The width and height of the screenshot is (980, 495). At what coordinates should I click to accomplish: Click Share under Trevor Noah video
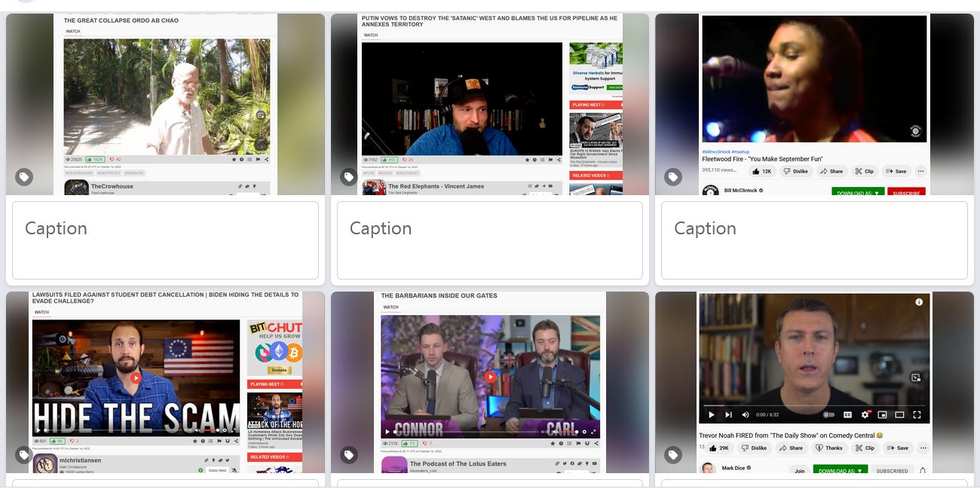[x=791, y=448]
